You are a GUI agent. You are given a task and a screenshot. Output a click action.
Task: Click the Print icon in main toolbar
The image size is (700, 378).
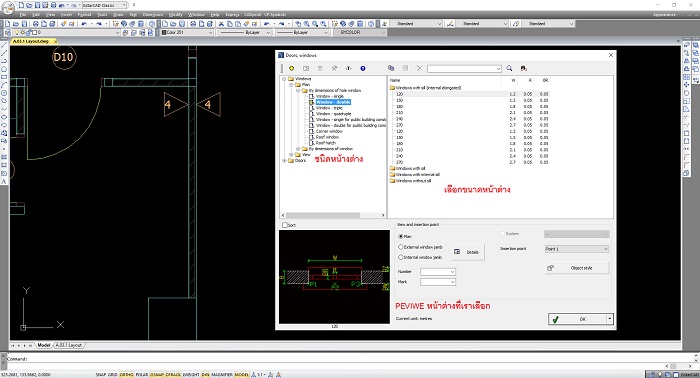click(x=36, y=24)
